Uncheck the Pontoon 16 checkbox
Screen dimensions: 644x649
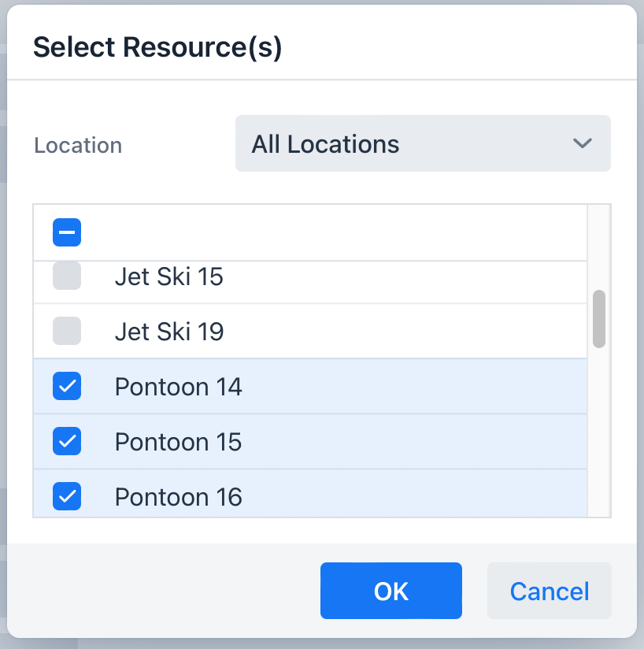tap(67, 496)
